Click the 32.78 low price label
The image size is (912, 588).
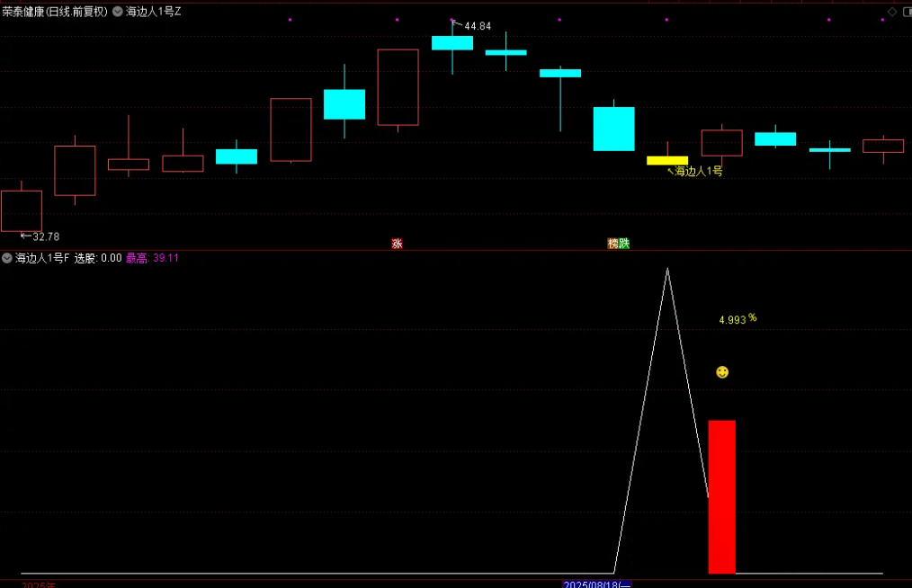[x=45, y=236]
